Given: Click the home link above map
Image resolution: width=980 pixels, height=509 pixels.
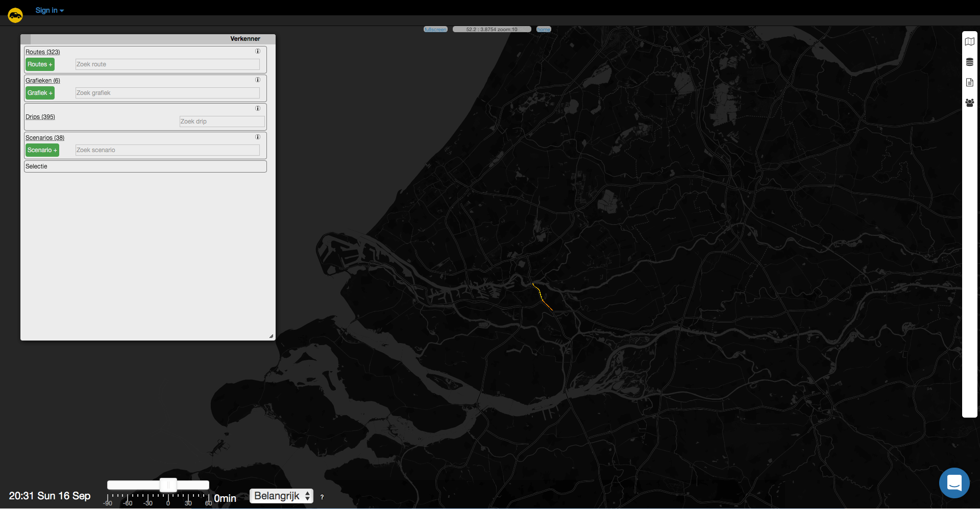Looking at the screenshot, I should pyautogui.click(x=544, y=30).
